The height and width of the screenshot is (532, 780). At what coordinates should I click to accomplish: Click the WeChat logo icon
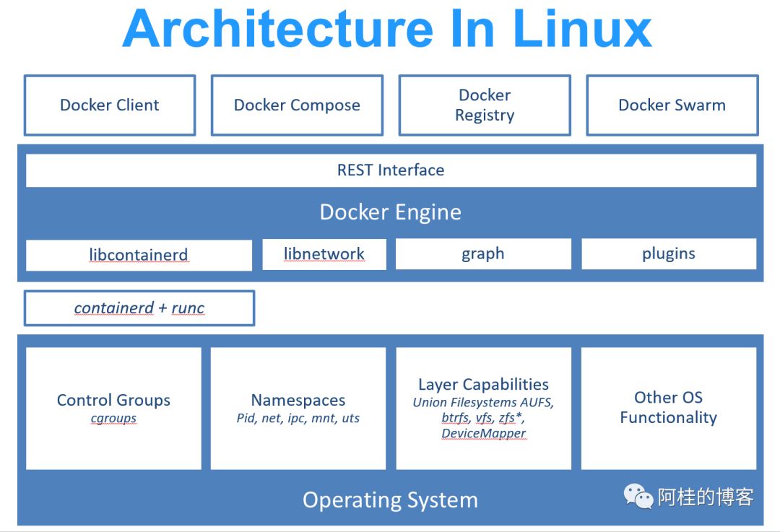pyautogui.click(x=638, y=496)
